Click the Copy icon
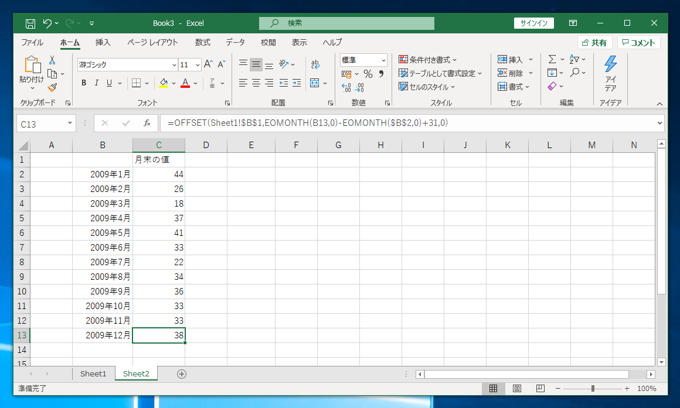The width and height of the screenshot is (680, 408). [x=52, y=74]
